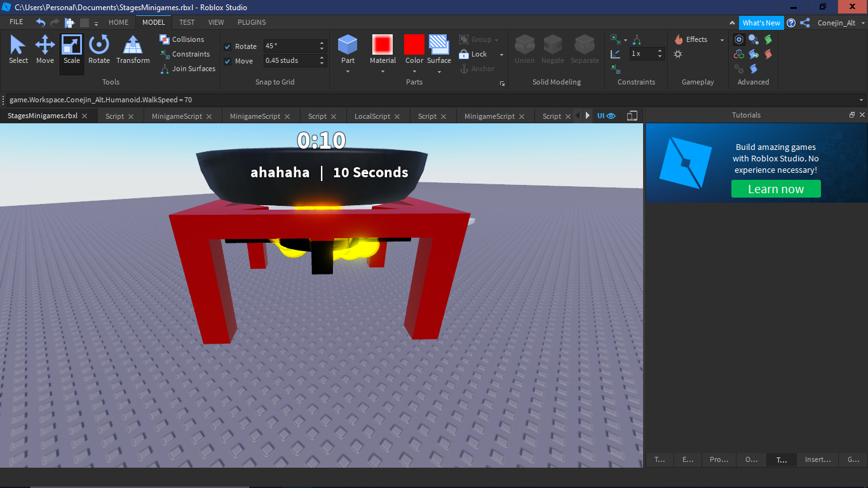Click the Learn now button
Viewport: 868px width, 488px height.
[x=776, y=189]
